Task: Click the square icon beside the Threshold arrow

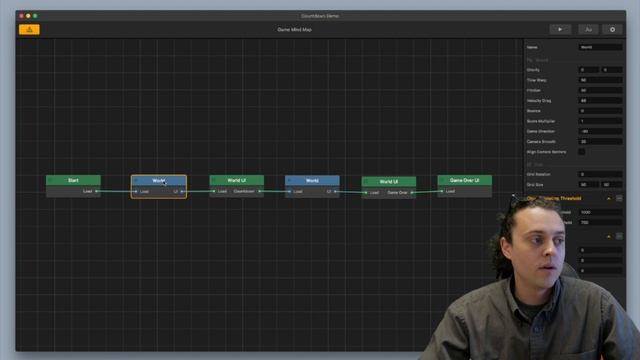Action: point(619,198)
